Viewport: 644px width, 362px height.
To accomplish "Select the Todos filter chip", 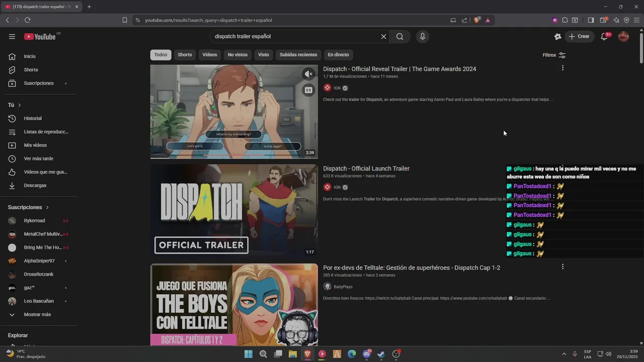I will 160,55.
